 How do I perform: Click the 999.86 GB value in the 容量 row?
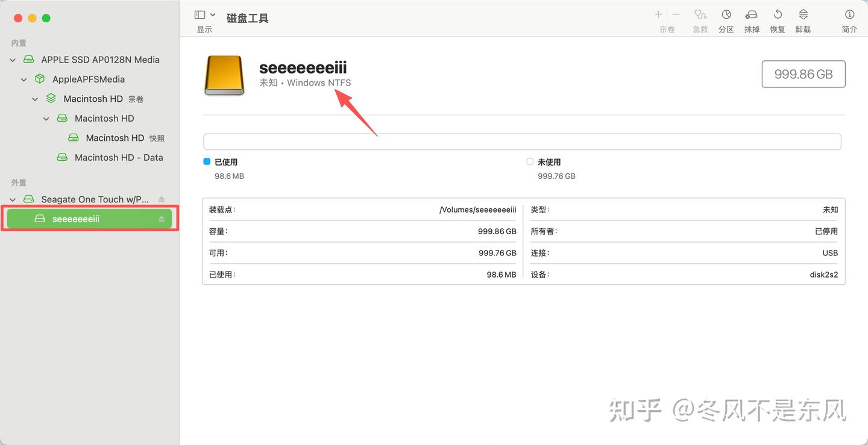click(x=497, y=231)
